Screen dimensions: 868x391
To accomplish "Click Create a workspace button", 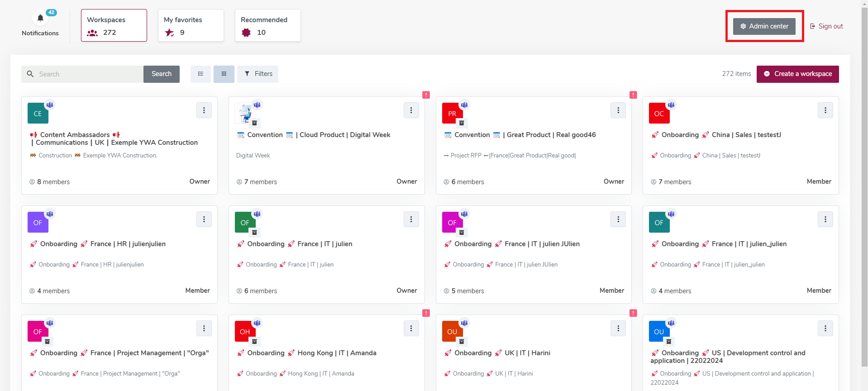I will (x=798, y=74).
